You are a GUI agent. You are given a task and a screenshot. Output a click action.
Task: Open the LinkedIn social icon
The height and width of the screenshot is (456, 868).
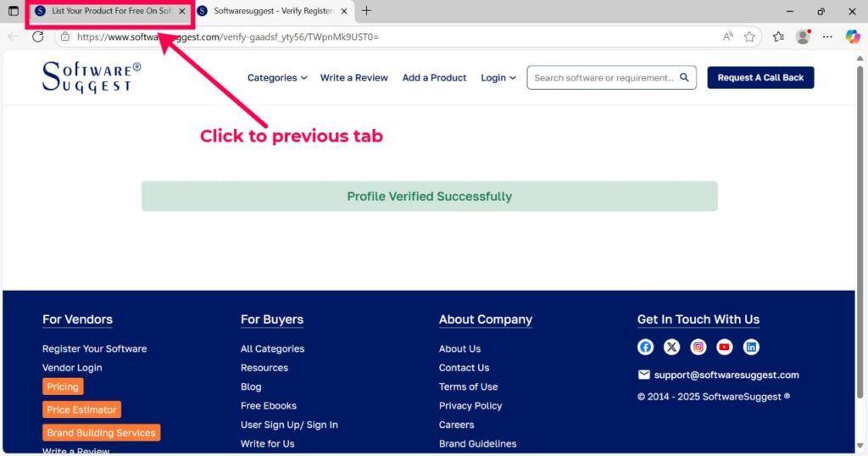pos(751,347)
